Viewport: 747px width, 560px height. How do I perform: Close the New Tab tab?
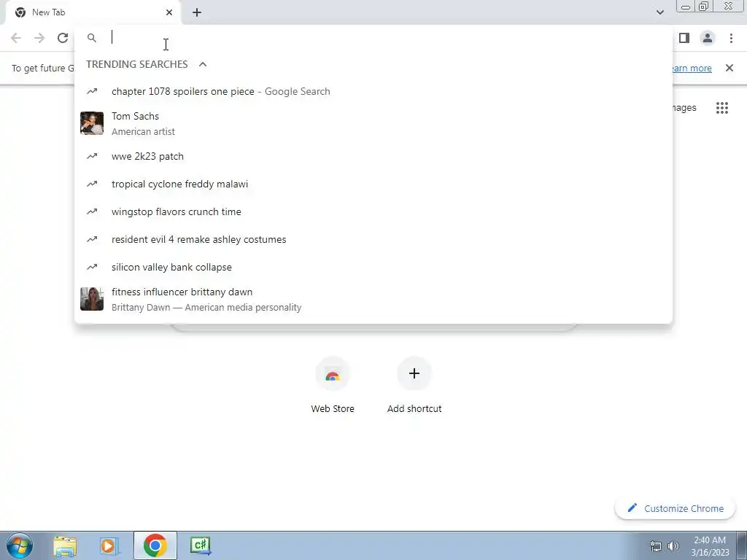coord(169,12)
